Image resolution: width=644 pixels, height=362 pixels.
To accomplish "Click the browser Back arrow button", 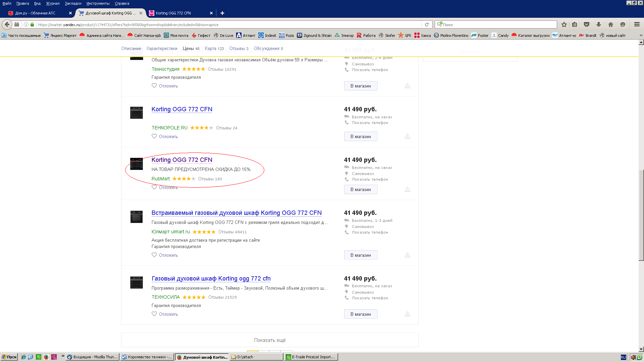I will point(7,24).
